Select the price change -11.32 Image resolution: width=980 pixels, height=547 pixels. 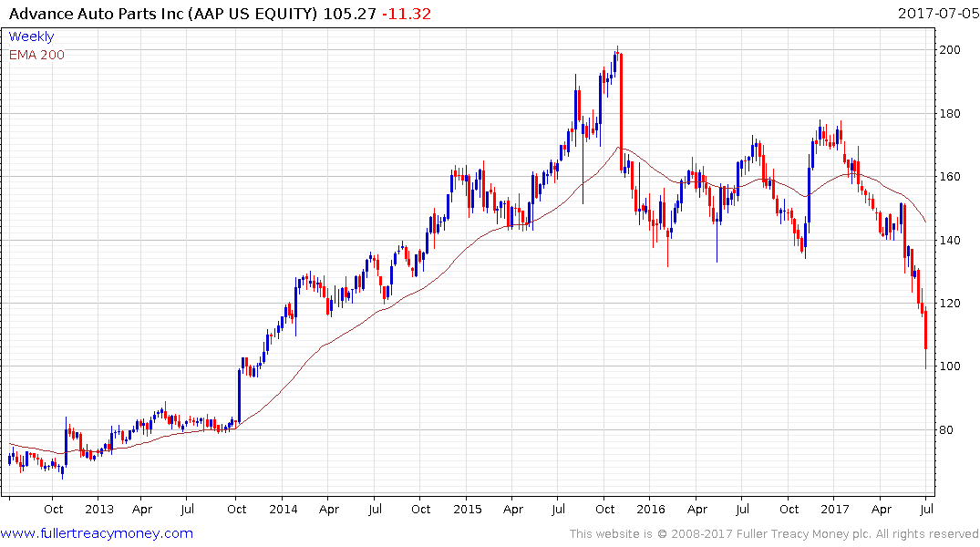pos(407,14)
